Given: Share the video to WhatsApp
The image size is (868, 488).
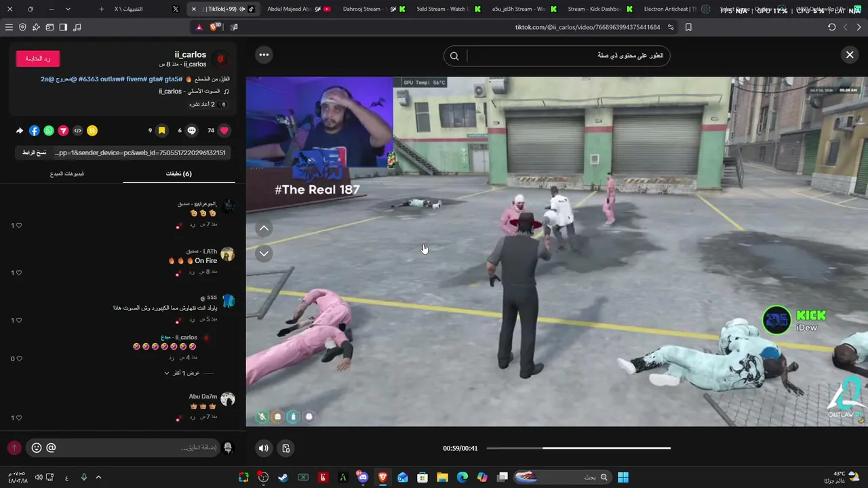Looking at the screenshot, I should 49,131.
